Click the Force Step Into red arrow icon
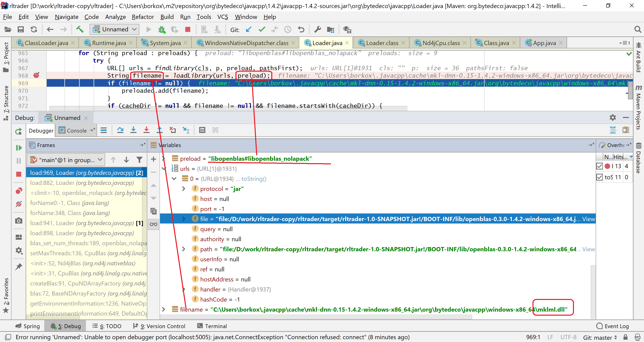 147,130
